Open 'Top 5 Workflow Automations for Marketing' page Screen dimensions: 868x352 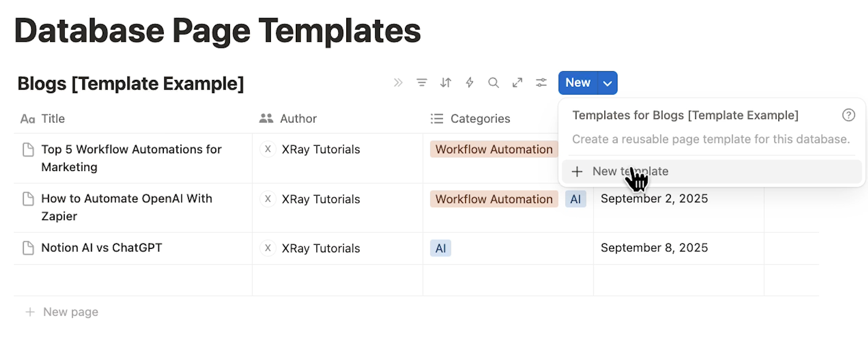coord(131,158)
